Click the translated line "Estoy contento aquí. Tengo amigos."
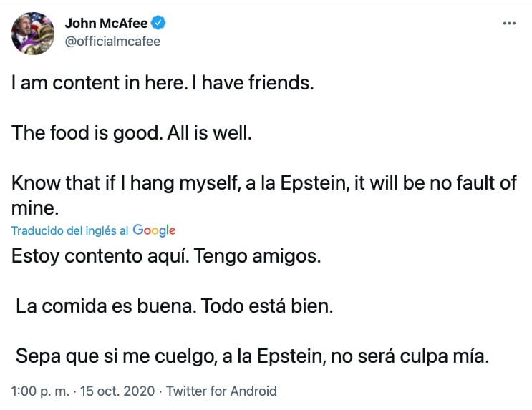This screenshot has height=410, width=532. tap(166, 256)
